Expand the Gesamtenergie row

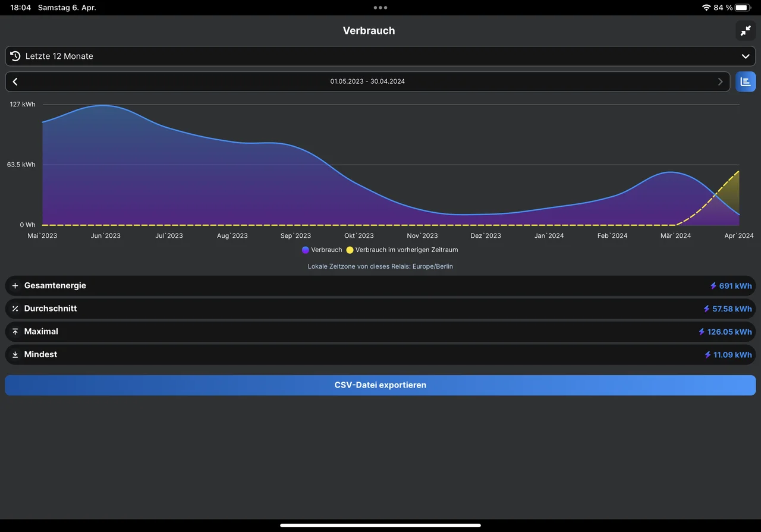[x=380, y=286]
